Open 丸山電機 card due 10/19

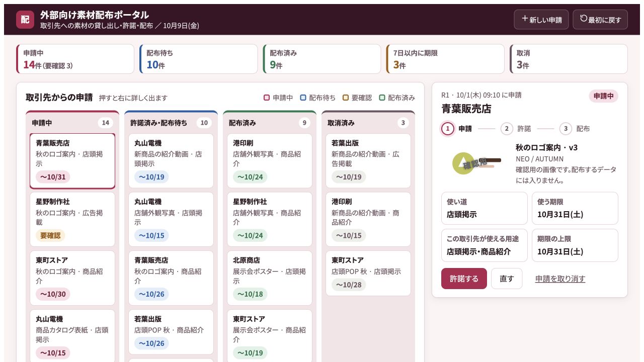pos(171,161)
